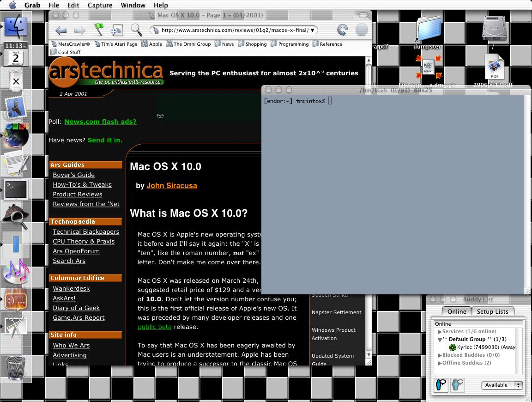Click the OmniWeb globe icon in Dock

16,135
